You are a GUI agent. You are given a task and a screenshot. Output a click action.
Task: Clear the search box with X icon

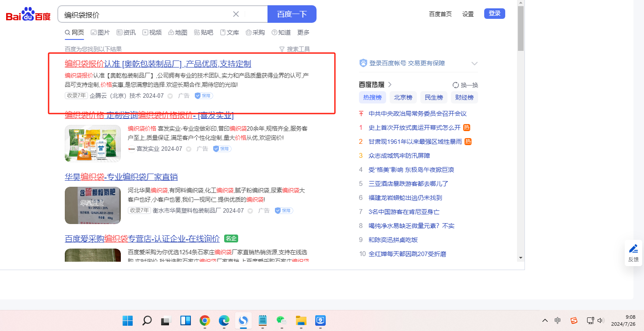click(236, 14)
